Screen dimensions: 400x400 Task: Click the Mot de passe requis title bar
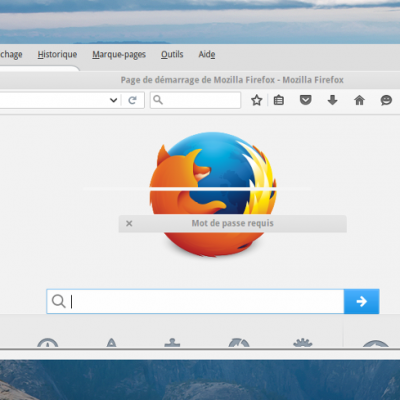pyautogui.click(x=232, y=223)
